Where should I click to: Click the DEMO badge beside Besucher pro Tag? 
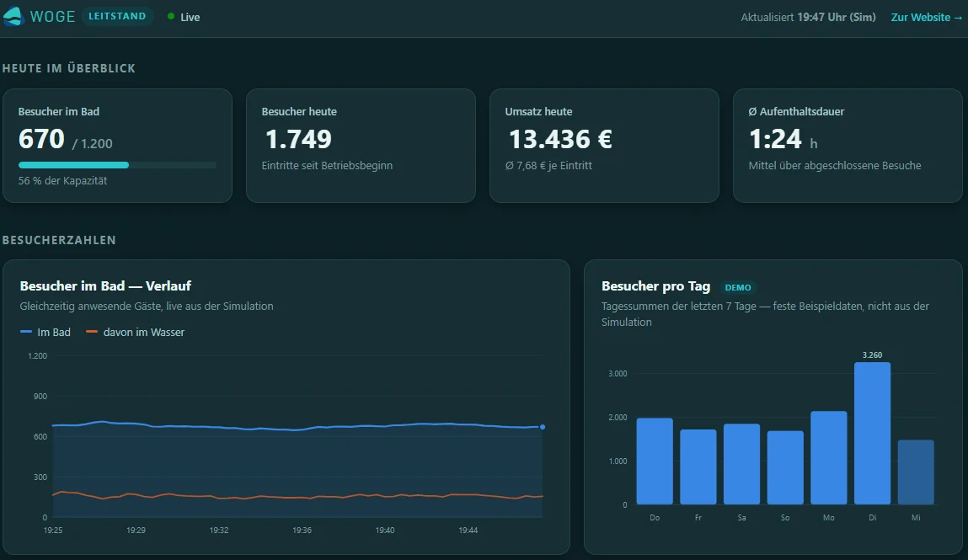tap(738, 287)
